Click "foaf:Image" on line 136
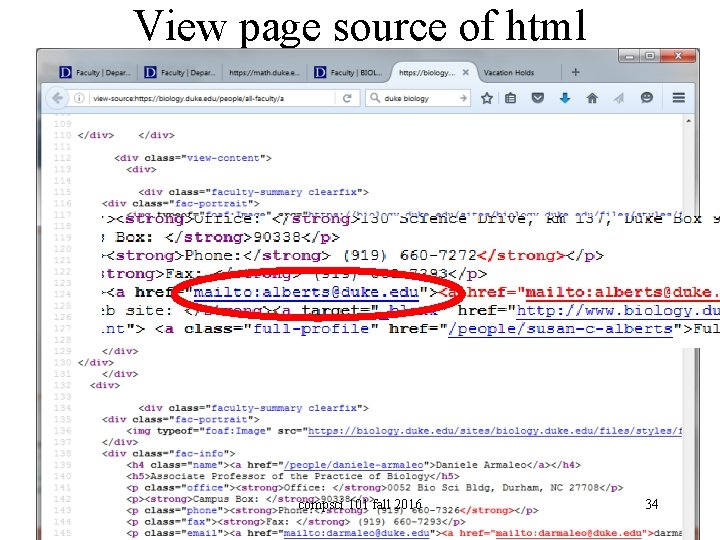This screenshot has width=720, height=540. pos(236,431)
